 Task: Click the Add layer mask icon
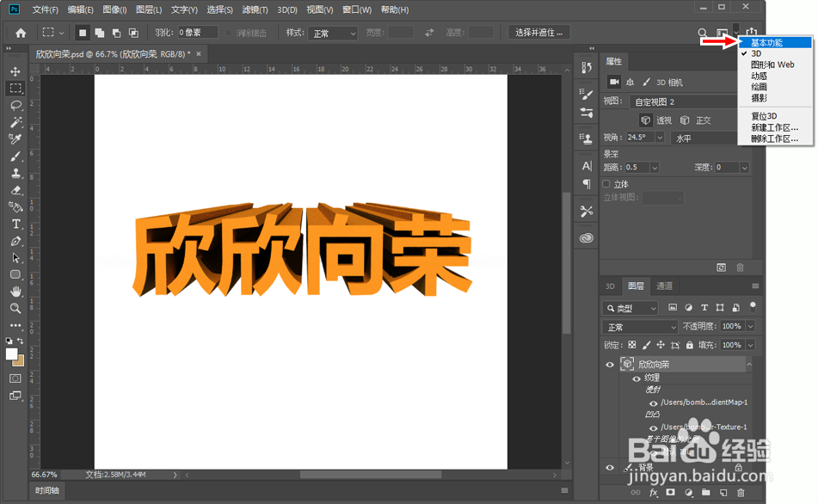pos(670,492)
